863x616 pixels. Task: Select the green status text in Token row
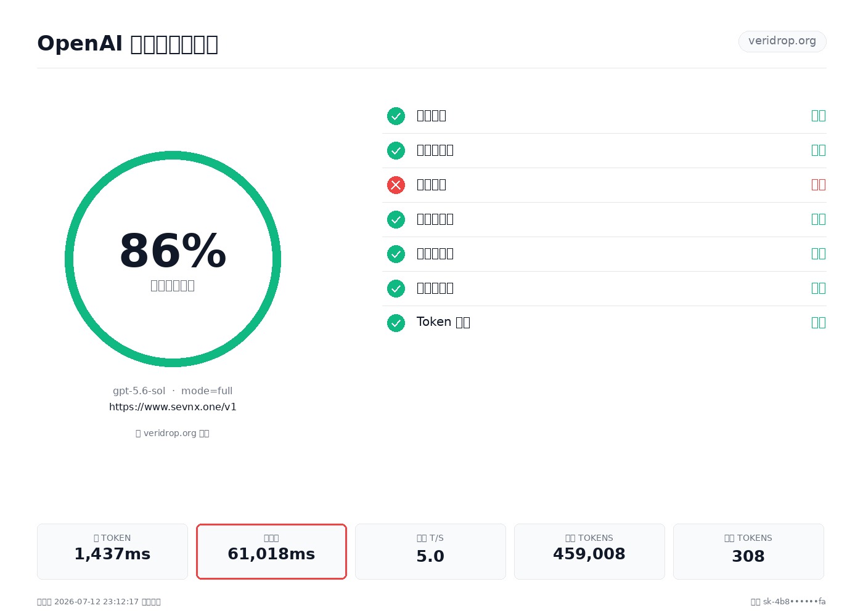819,323
